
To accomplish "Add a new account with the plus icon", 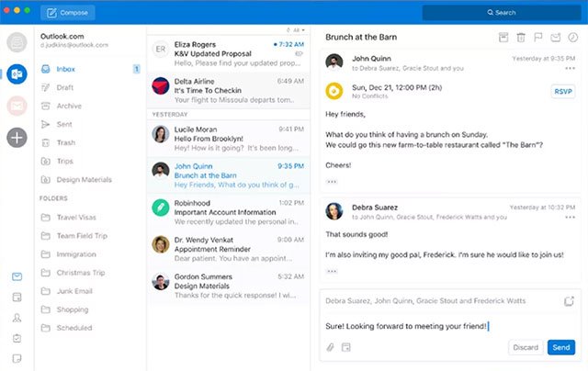I will [x=17, y=138].
